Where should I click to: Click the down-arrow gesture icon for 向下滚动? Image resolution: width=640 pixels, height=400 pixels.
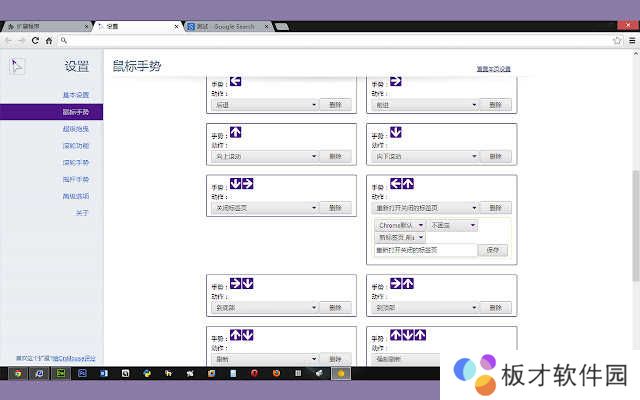click(x=396, y=132)
